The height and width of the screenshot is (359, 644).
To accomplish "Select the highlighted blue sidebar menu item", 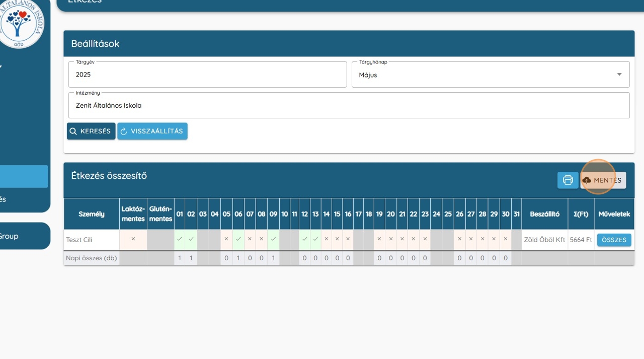I will click(x=24, y=177).
